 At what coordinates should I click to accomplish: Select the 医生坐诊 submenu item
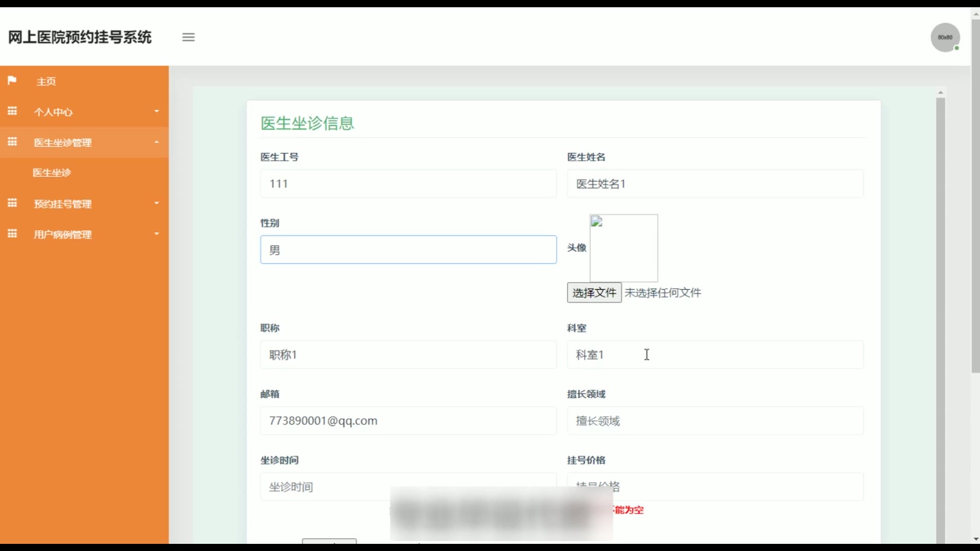pos(52,173)
